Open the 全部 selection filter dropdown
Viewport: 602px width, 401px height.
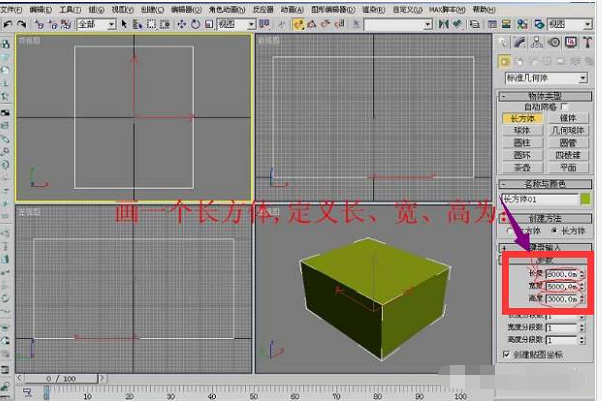pyautogui.click(x=96, y=25)
